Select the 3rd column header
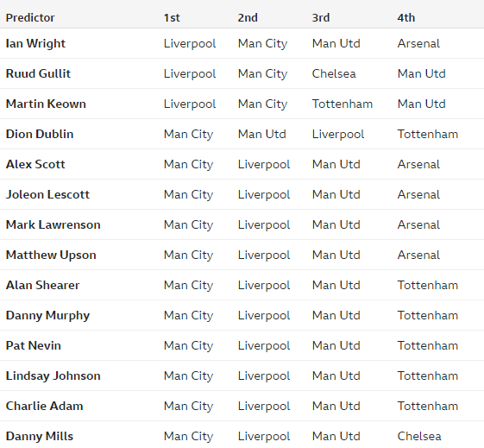 [321, 17]
